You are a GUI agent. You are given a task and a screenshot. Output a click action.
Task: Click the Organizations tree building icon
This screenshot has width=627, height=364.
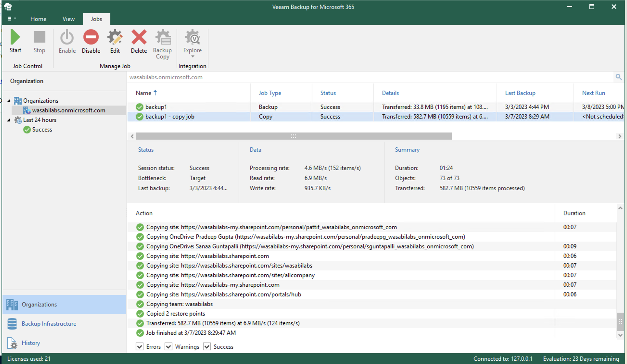tap(18, 100)
